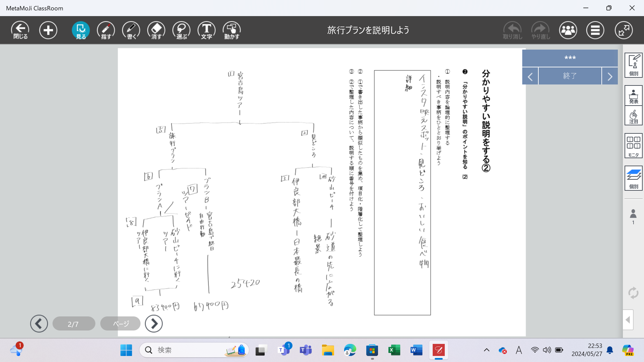
Task: Select the 消す (eraser) tool
Action: (x=156, y=30)
